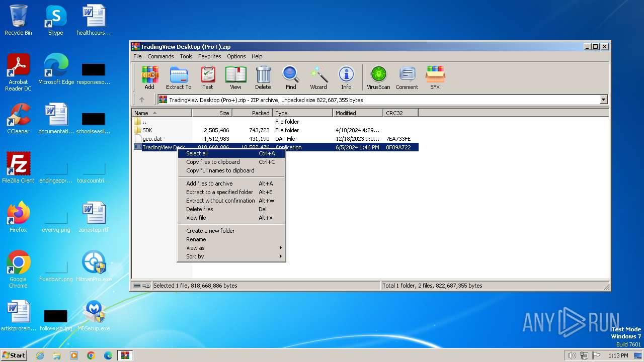Select the CCleaner desktop icon

(x=18, y=119)
